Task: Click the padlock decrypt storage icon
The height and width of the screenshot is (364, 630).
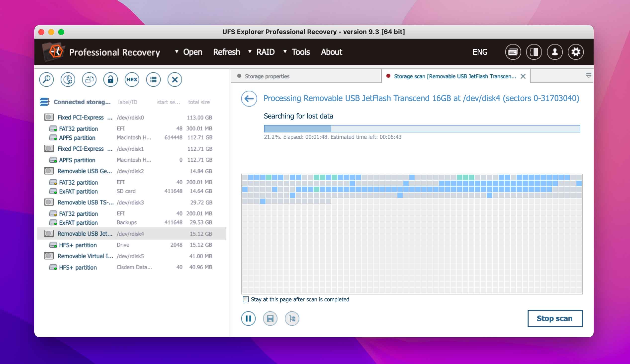Action: [x=110, y=80]
